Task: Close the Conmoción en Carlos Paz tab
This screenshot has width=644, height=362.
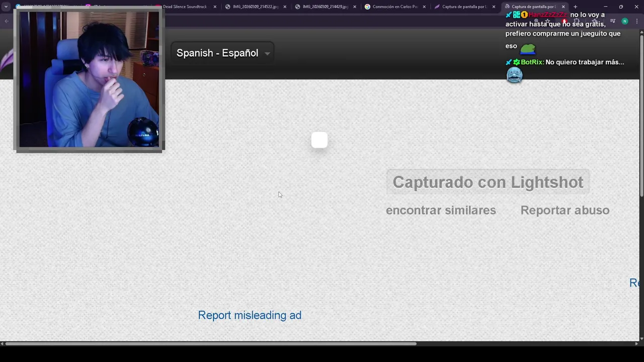Action: [424, 7]
